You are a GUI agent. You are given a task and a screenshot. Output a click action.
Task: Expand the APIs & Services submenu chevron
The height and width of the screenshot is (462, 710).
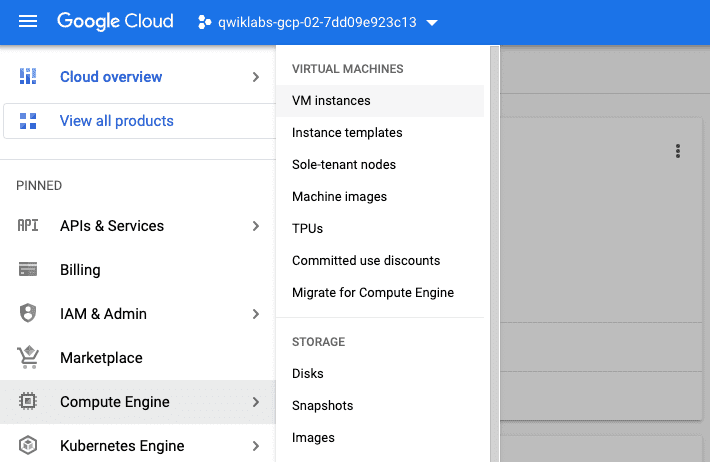[x=256, y=226]
